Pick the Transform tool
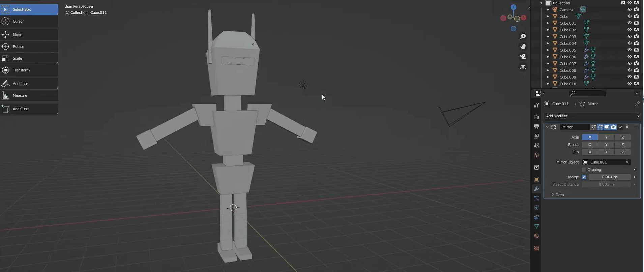Viewport: 644px width, 272px height. [29, 70]
